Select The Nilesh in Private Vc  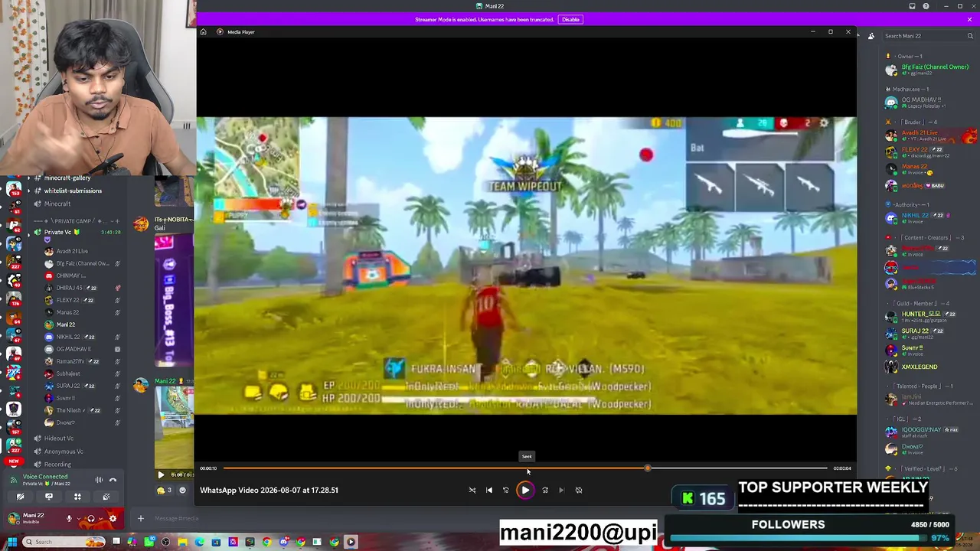(81, 410)
